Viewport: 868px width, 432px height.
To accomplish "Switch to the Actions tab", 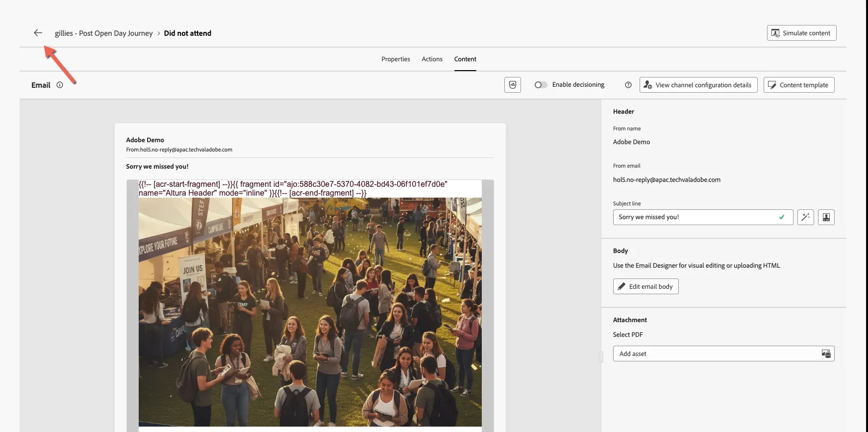I will click(x=432, y=59).
